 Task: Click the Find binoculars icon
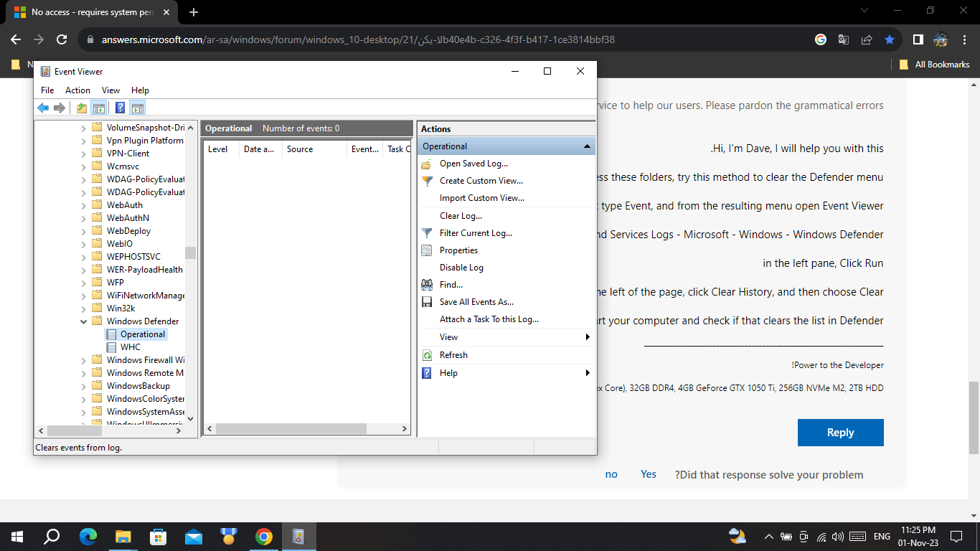427,285
